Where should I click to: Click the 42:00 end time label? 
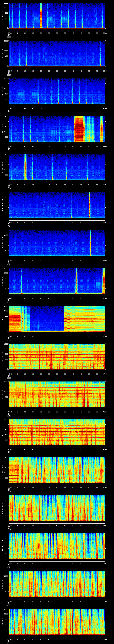click(105, 184)
